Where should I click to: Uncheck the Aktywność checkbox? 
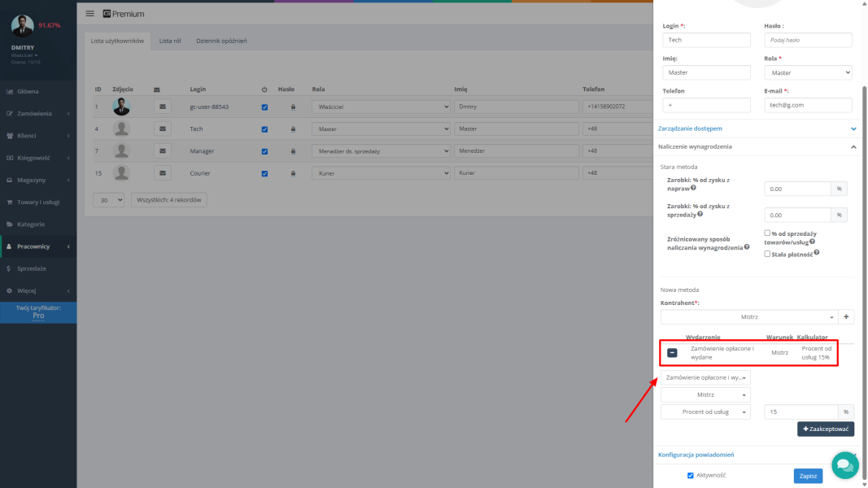[691, 476]
